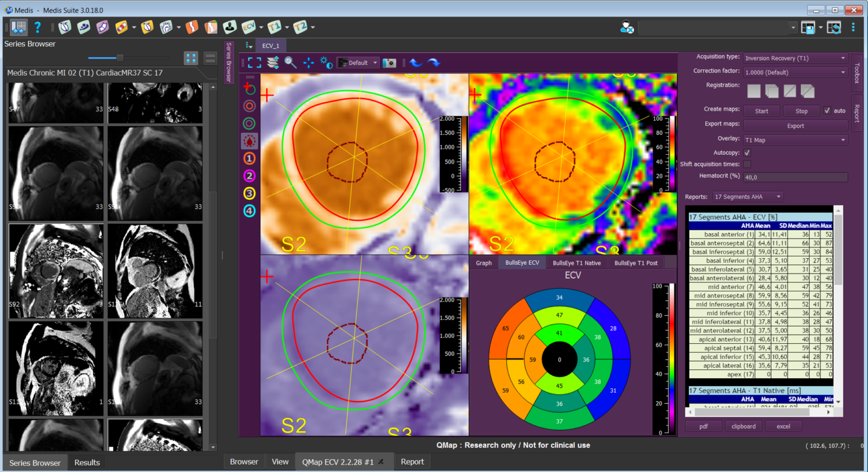Click the undo arrow icon
Screen dimensions: 868x472
416,63
